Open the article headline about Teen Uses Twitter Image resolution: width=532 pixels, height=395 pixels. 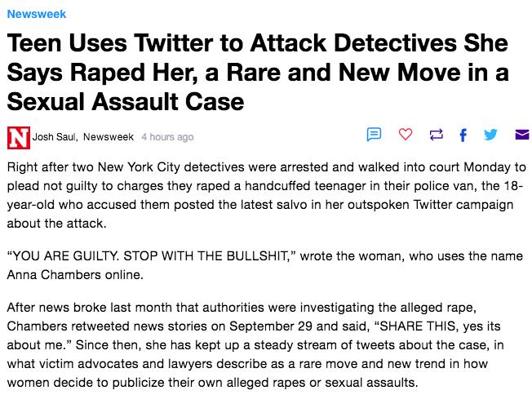(x=258, y=73)
